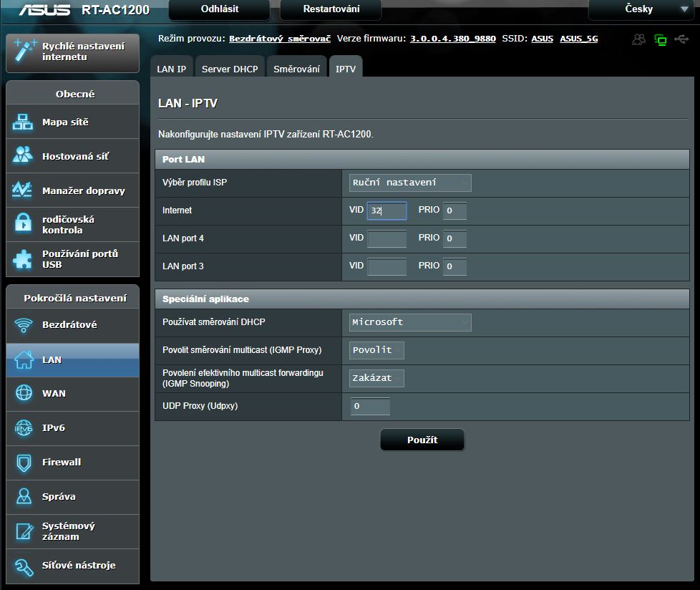
Task: Click the USB status icon in header
Action: tap(681, 39)
